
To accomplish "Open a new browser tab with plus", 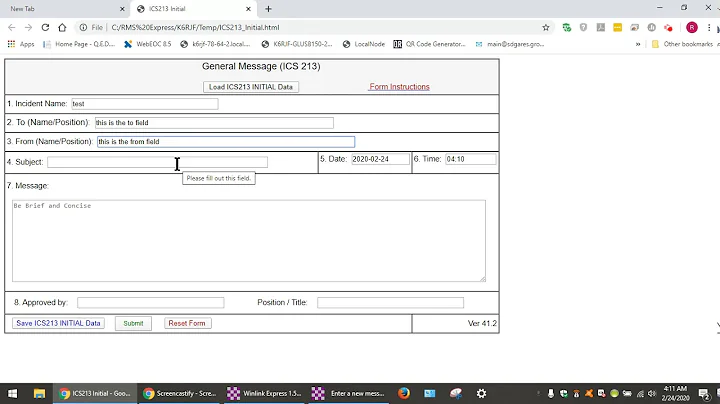I will [268, 9].
